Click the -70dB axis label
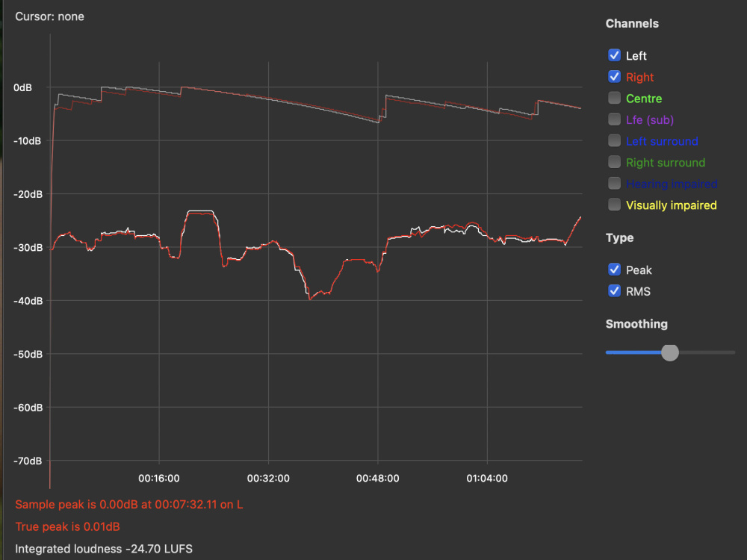This screenshot has width=747, height=560. coord(28,461)
